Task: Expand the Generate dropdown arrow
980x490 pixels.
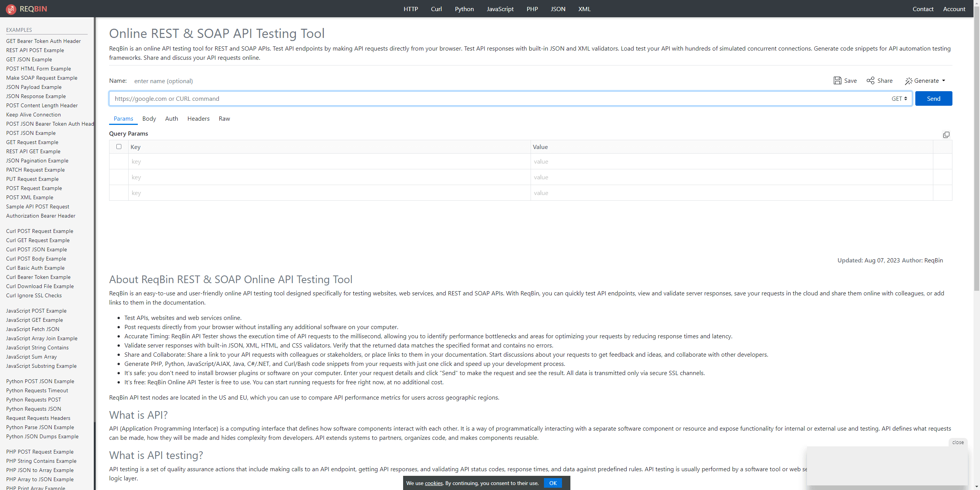Action: point(944,80)
